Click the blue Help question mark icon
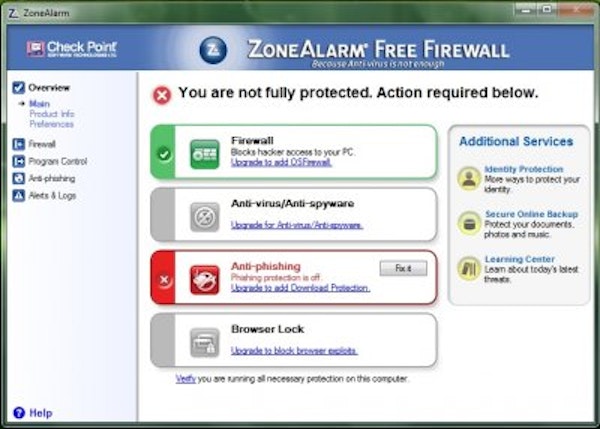 (18, 412)
